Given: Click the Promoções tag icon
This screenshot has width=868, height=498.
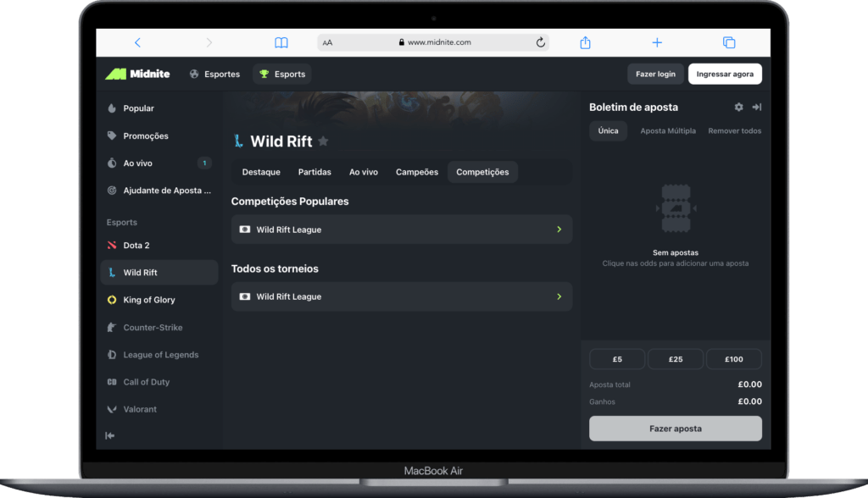Looking at the screenshot, I should (x=112, y=136).
